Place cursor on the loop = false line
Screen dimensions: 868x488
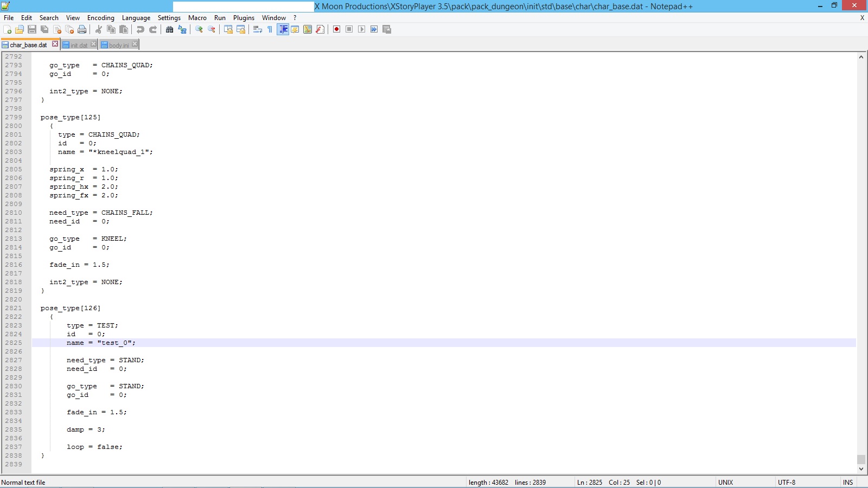(x=94, y=447)
